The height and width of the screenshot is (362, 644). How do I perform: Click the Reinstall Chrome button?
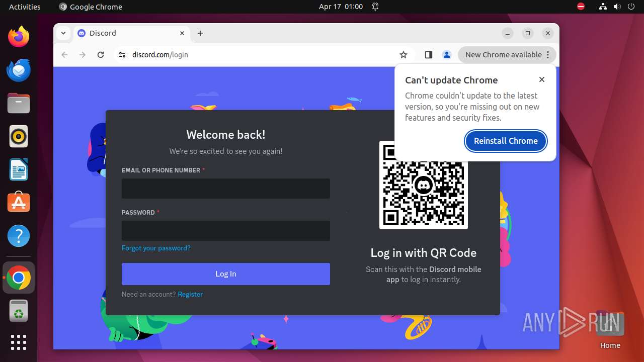coord(506,141)
